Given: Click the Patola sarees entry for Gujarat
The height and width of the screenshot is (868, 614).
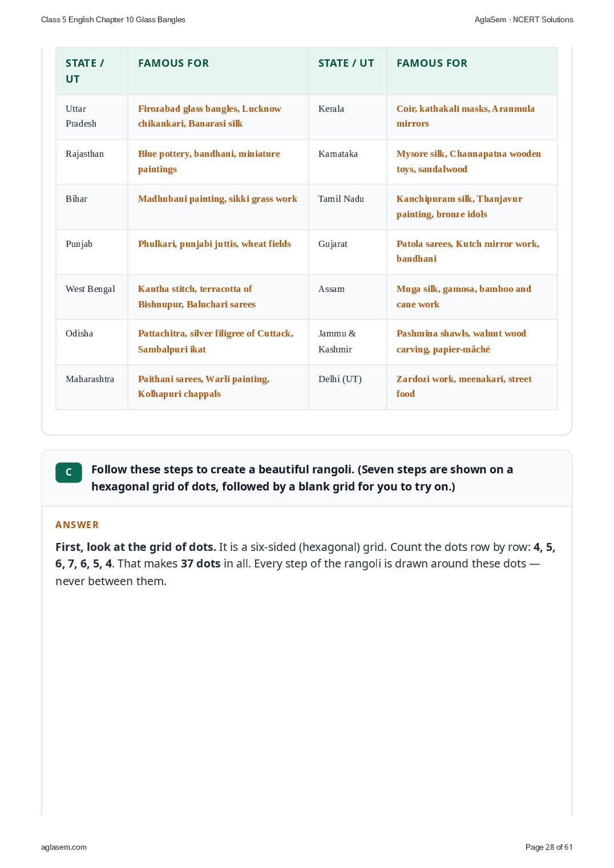Looking at the screenshot, I should click(x=472, y=252).
